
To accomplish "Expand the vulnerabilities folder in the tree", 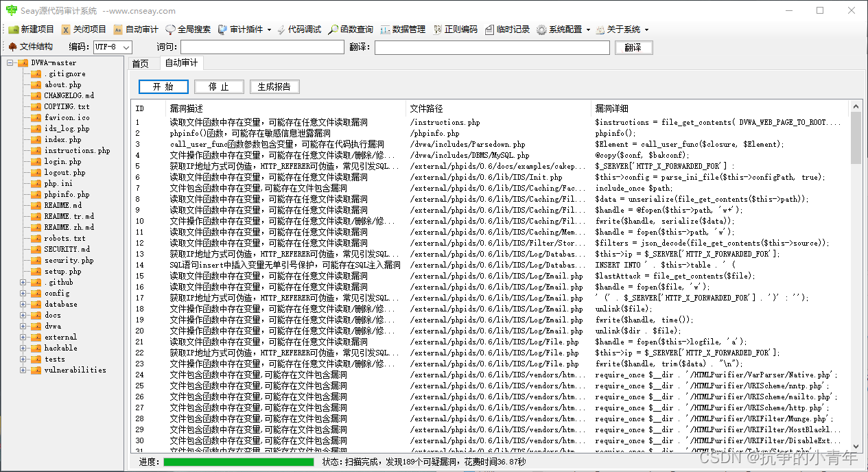I will (21, 370).
